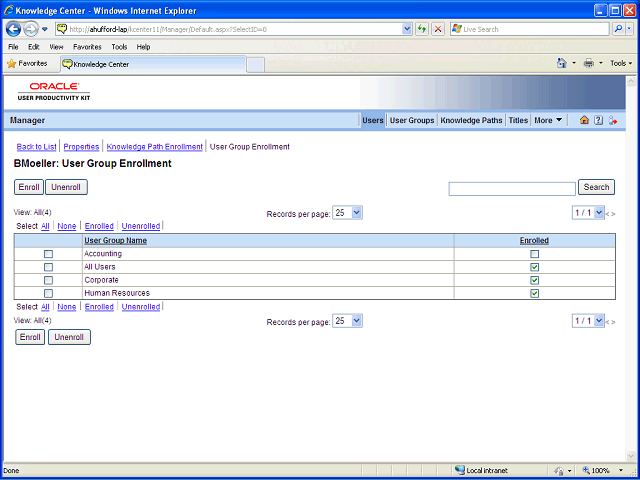This screenshot has width=640, height=480.
Task: Refresh the page with the green arrows icon
Action: click(422, 29)
